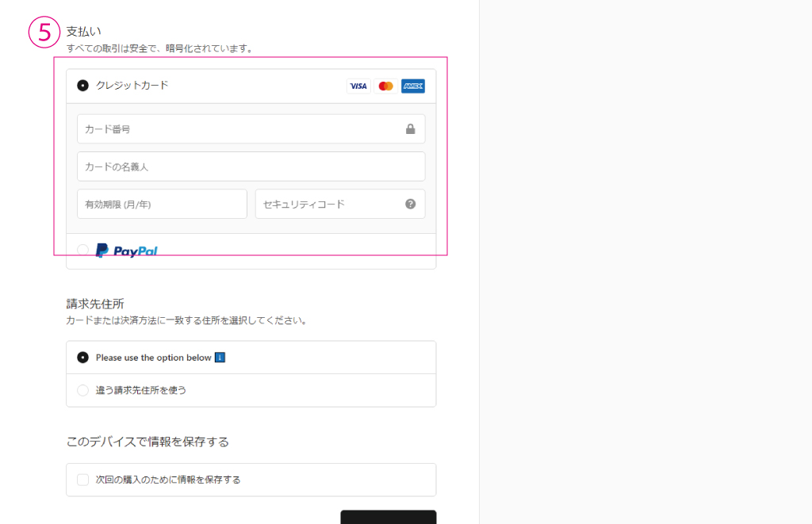
Task: Click the クレジットカード label text
Action: (132, 86)
